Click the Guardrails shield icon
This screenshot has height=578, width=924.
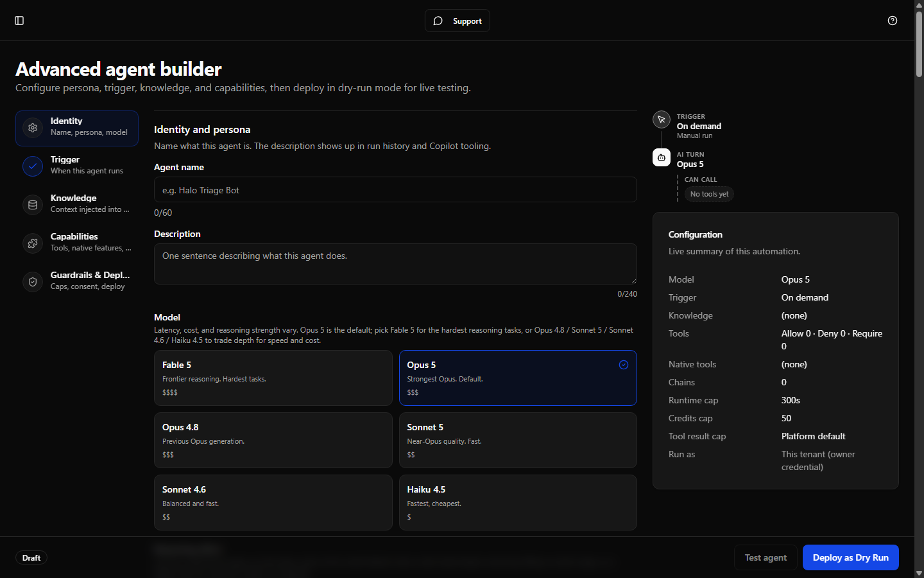[x=33, y=282]
